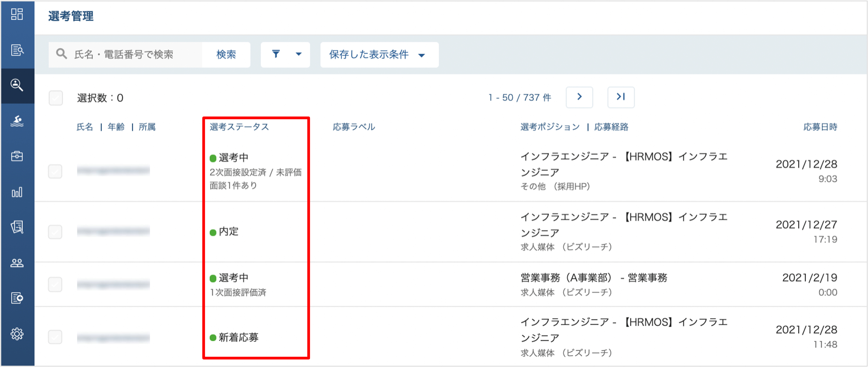Screen dimensions: 868x367
Task: Expand the filter funnel dropdown
Action: coord(285,54)
